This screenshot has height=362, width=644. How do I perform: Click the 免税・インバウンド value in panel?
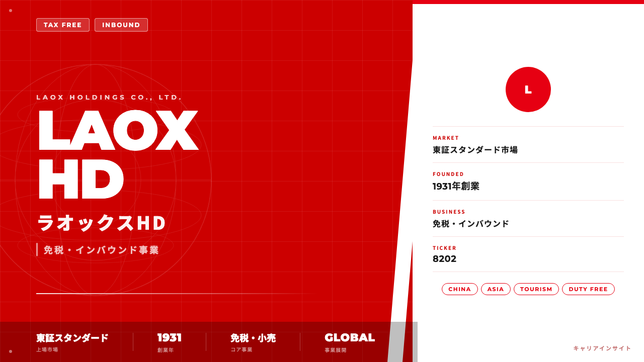[471, 224]
